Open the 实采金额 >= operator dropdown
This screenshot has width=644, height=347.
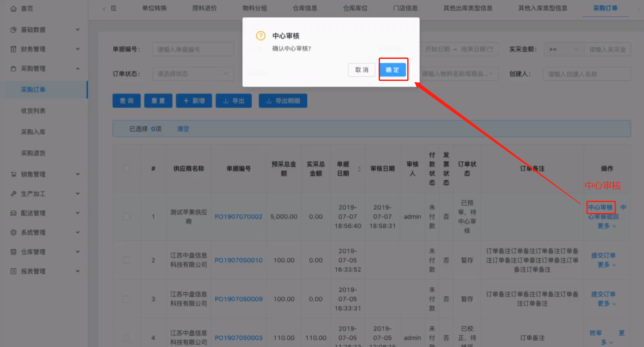pyautogui.click(x=564, y=49)
